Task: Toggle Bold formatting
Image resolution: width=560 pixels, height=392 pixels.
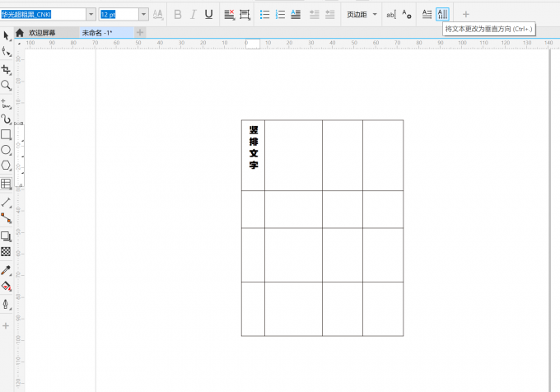Action: pyautogui.click(x=178, y=14)
